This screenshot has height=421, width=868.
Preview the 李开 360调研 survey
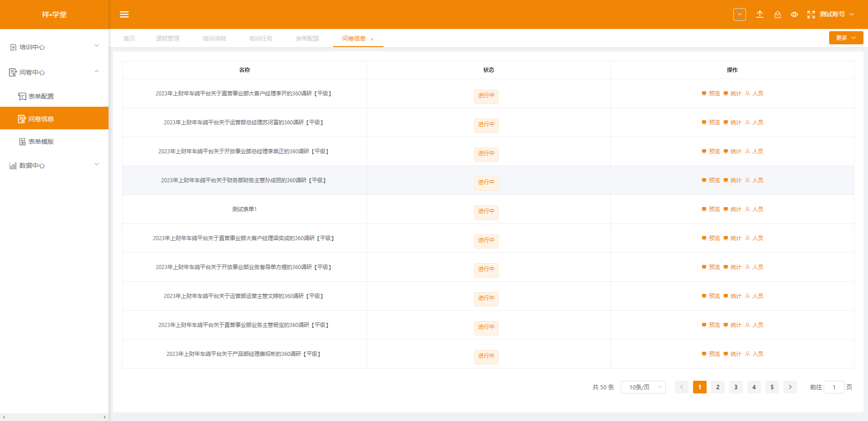point(711,94)
